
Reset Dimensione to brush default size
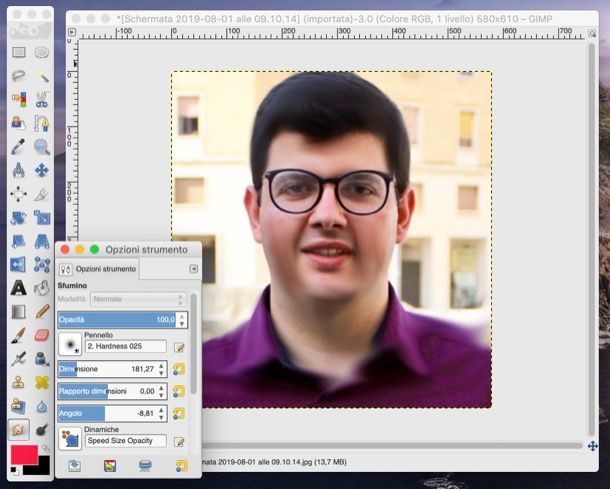(x=180, y=369)
